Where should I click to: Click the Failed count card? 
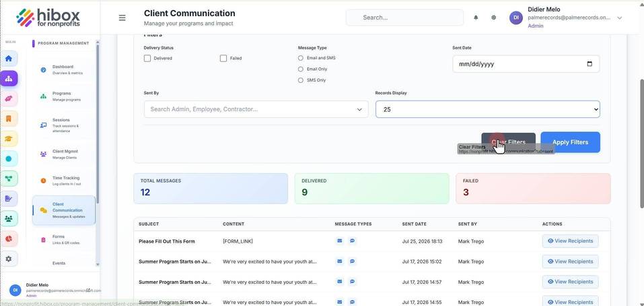pyautogui.click(x=533, y=188)
